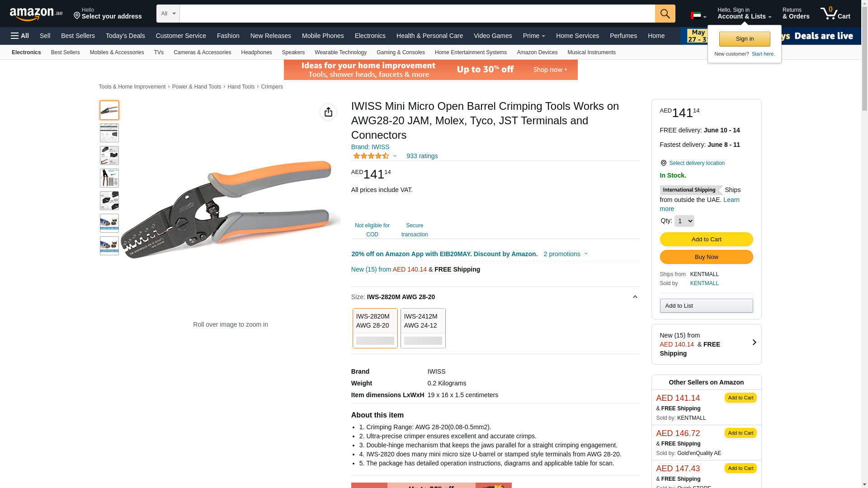Click the Buy Now button

click(706, 257)
